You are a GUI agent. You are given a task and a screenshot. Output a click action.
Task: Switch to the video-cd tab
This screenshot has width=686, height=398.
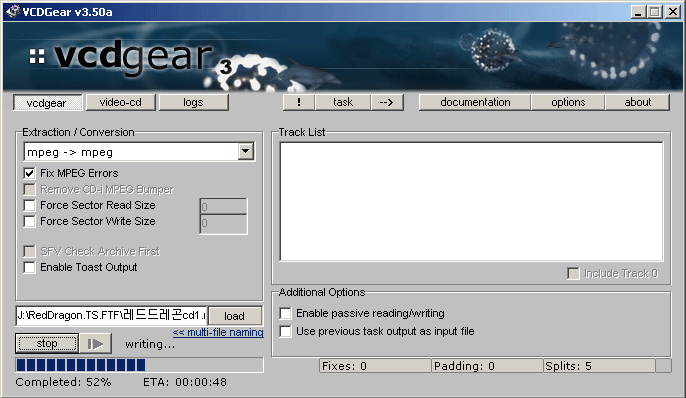click(121, 102)
